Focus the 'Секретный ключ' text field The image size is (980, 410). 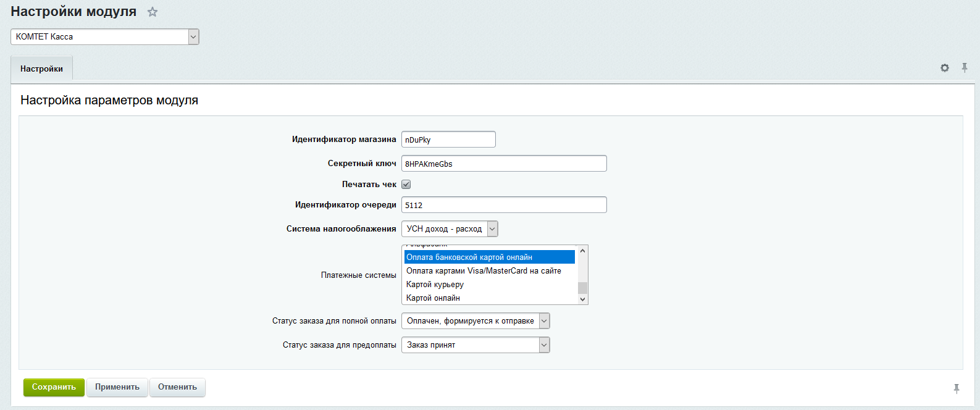coord(503,164)
